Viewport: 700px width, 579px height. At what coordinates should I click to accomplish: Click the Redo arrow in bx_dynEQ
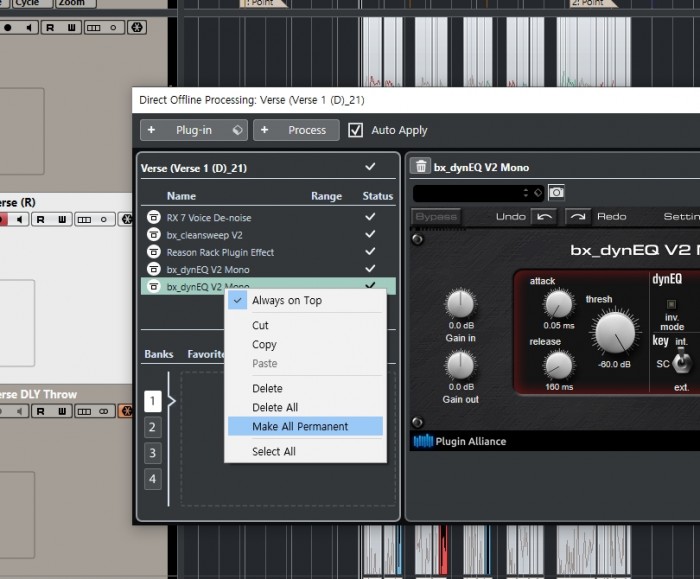coord(578,217)
